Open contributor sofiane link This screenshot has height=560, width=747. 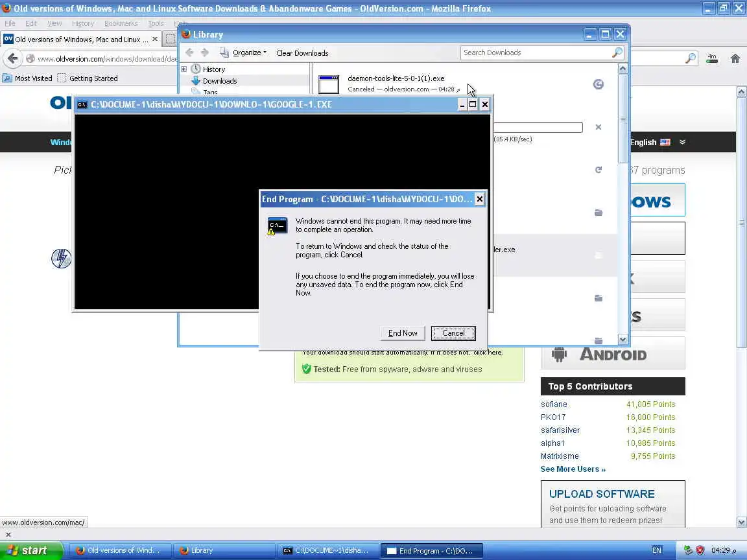(554, 404)
